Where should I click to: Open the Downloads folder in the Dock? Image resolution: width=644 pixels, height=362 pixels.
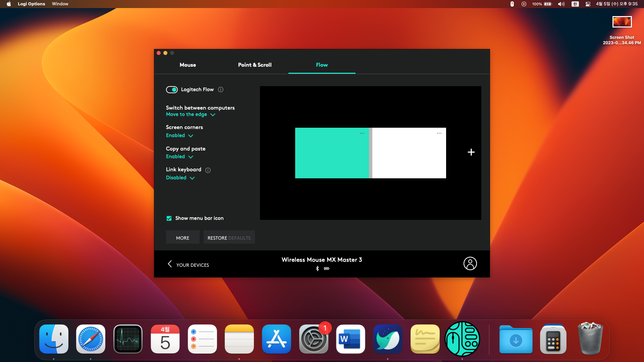click(x=516, y=339)
